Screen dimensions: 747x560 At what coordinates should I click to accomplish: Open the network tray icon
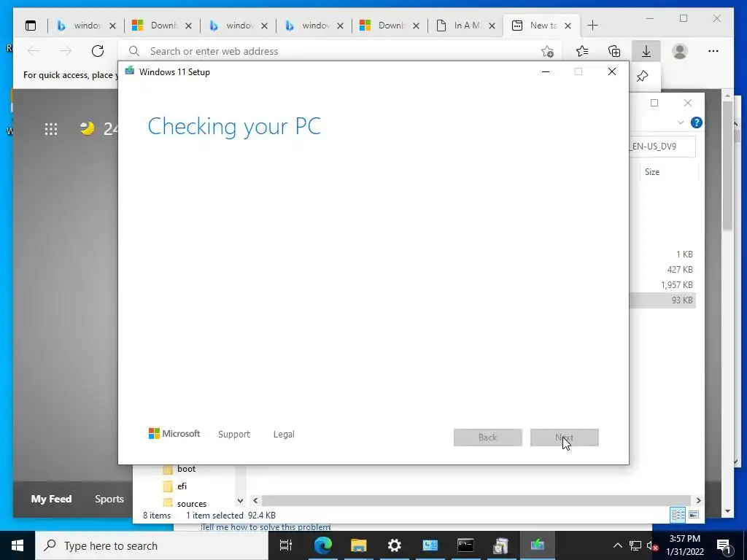[635, 545]
